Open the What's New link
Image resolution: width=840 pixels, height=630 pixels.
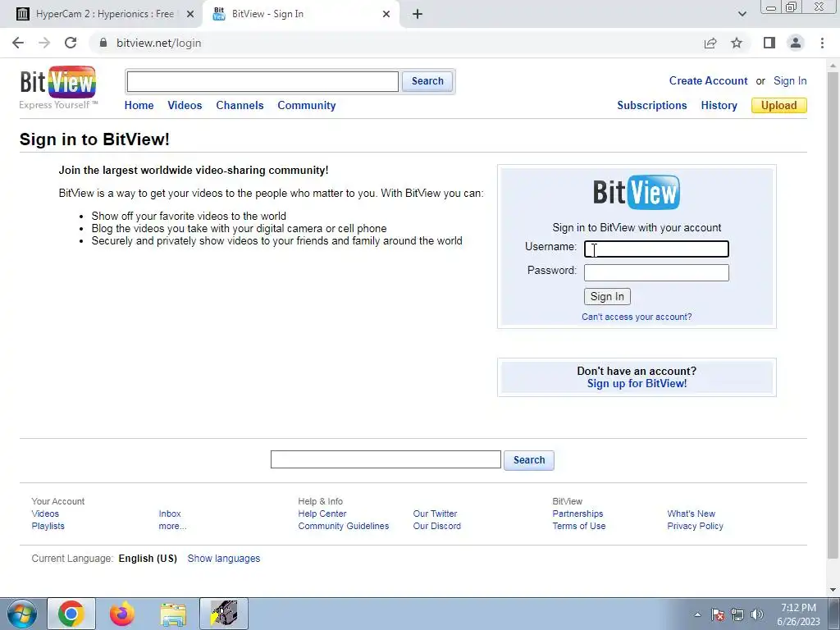click(691, 514)
